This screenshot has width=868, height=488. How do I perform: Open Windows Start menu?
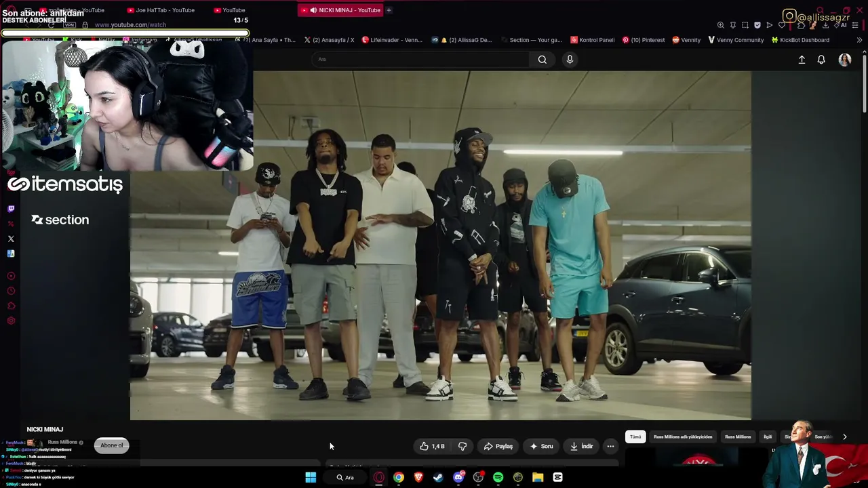[x=311, y=477]
